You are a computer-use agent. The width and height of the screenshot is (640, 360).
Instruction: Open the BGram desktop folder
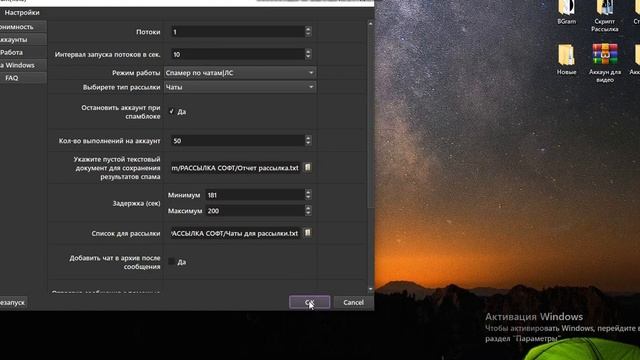click(567, 11)
